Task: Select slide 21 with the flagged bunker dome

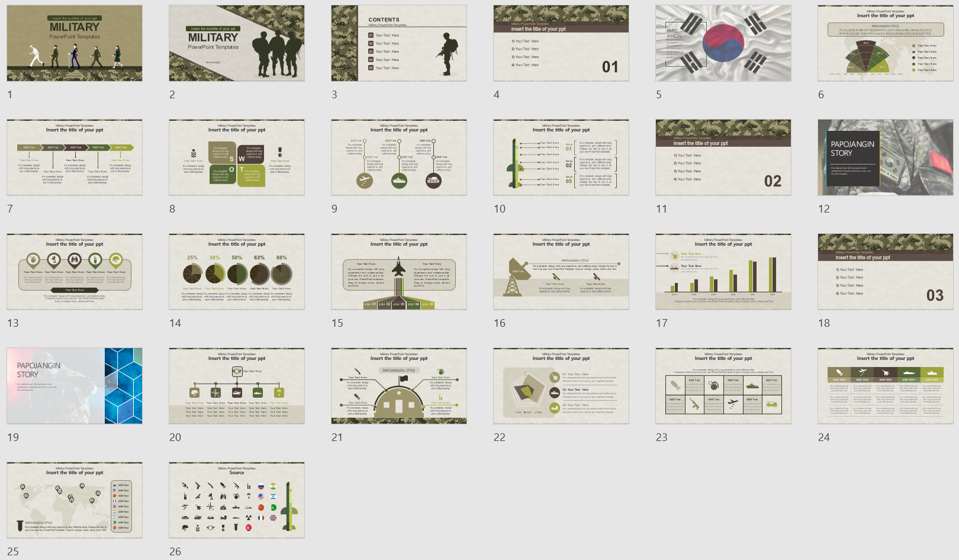Action: pyautogui.click(x=399, y=386)
